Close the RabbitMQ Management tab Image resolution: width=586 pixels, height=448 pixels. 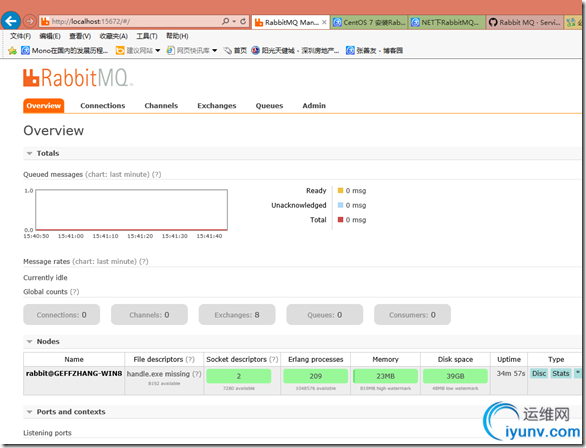(324, 22)
